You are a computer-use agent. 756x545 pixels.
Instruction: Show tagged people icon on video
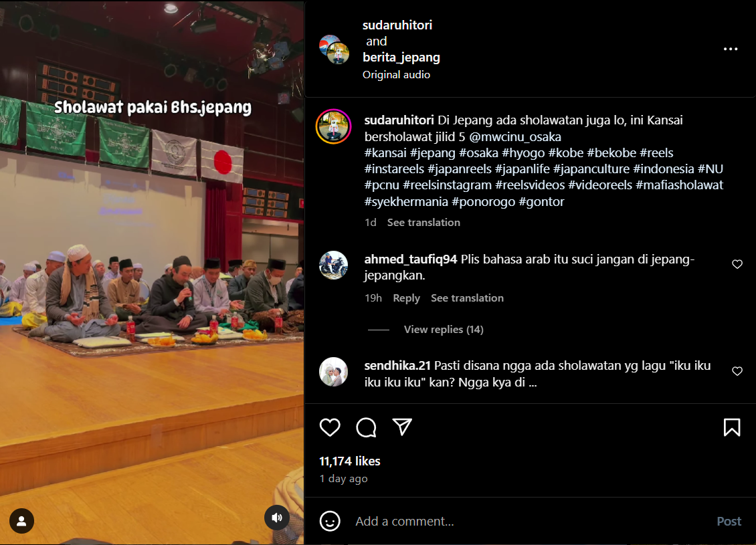point(21,521)
